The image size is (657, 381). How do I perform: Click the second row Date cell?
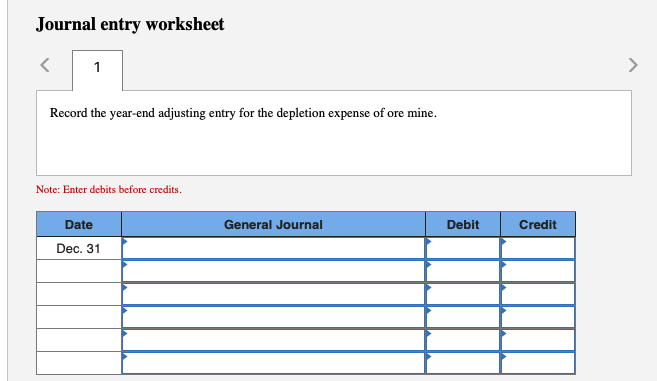[79, 271]
